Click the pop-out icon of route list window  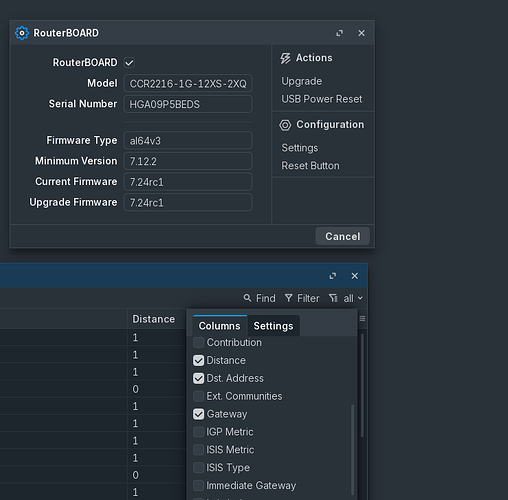333,276
